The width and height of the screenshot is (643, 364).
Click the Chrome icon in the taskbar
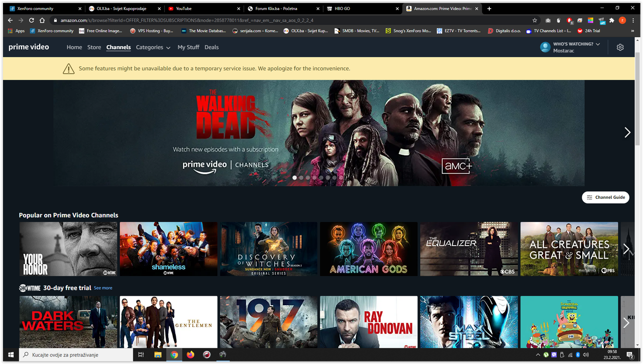pyautogui.click(x=174, y=355)
